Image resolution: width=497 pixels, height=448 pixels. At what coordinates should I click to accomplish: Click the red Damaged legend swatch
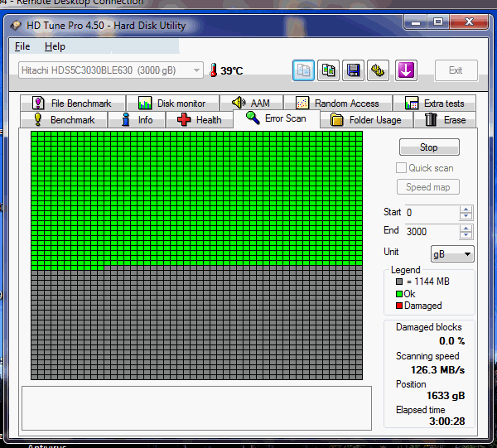tap(399, 306)
